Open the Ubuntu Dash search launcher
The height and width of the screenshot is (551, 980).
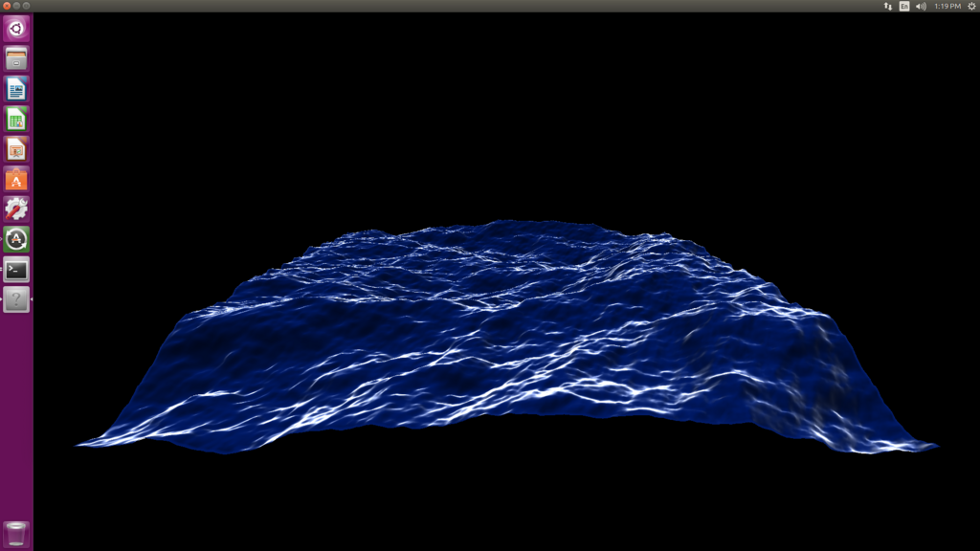tap(16, 29)
